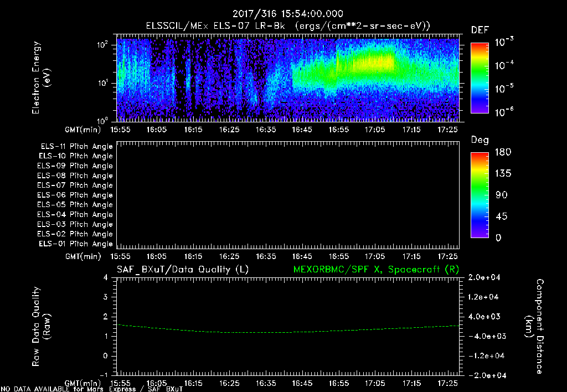
Task: Click the Deg colorbar heading
Action: click(480, 140)
